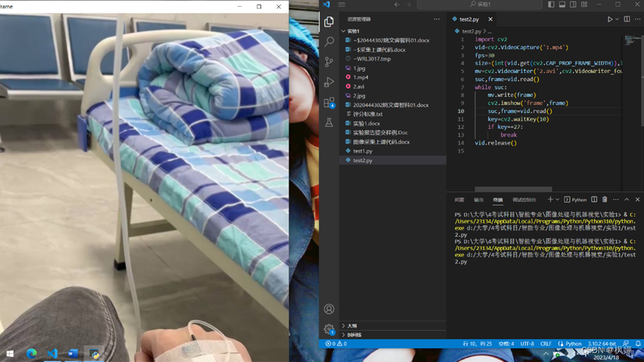644x362 pixels.
Task: Switch to the Terminal tab
Action: coord(498,200)
